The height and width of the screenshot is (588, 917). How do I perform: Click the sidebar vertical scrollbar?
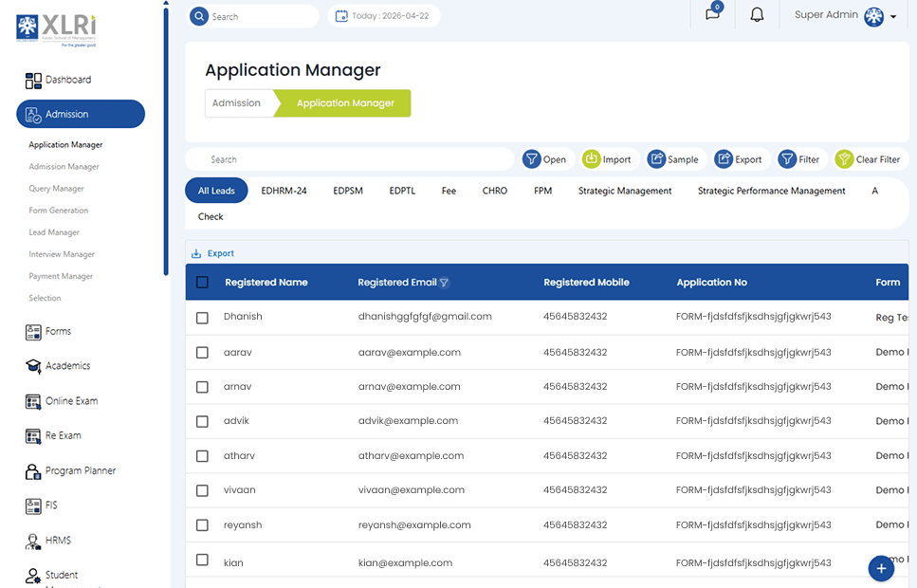[166, 140]
